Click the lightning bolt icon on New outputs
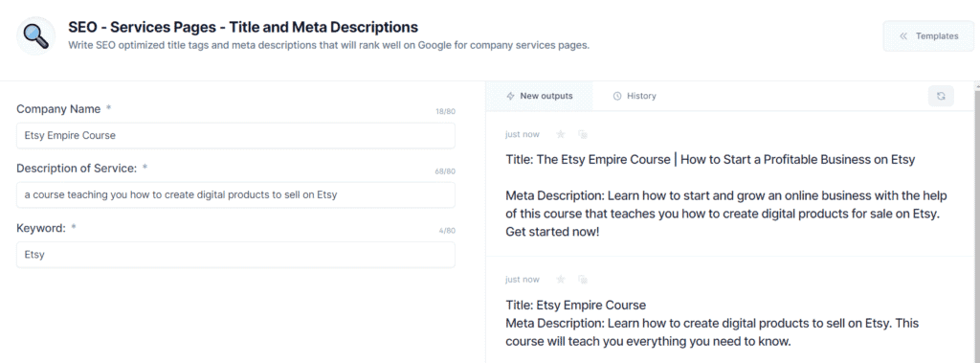Screen dimensions: 980x363 [511, 96]
